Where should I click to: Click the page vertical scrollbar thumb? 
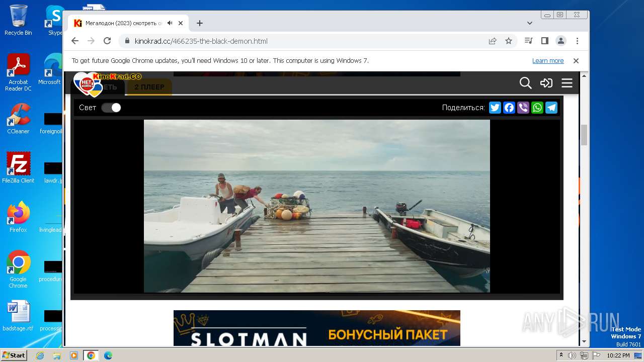click(584, 135)
